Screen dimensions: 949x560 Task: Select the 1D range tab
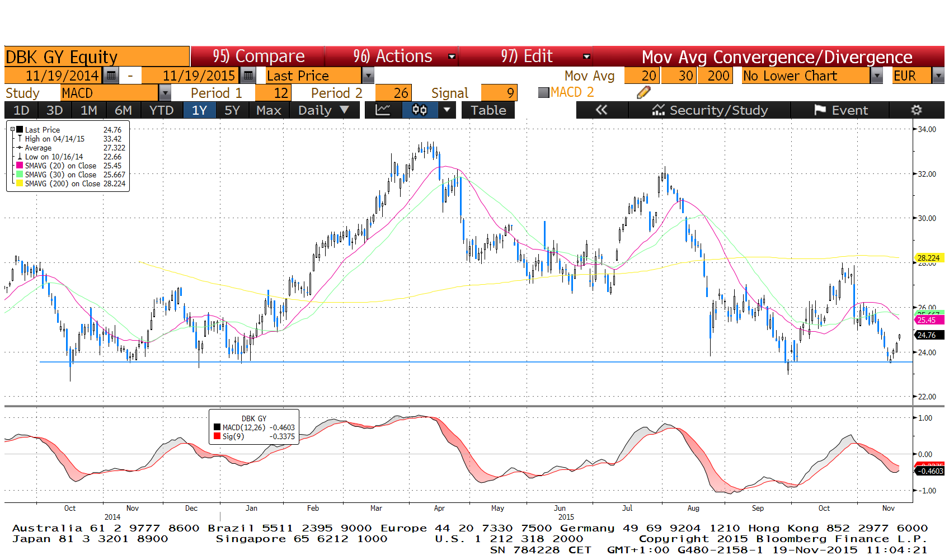coord(21,110)
